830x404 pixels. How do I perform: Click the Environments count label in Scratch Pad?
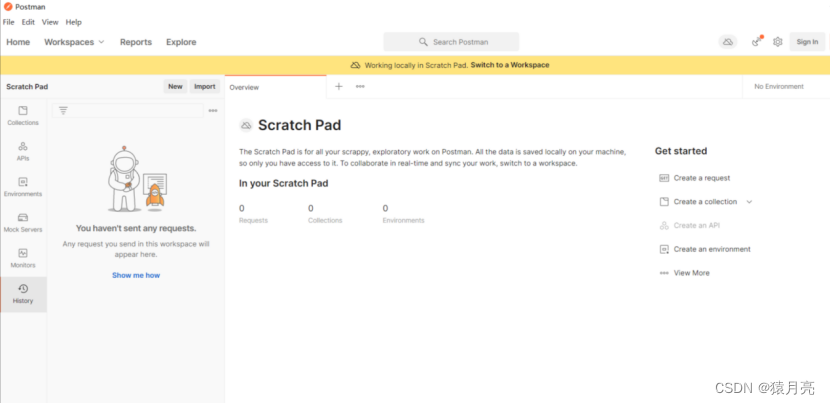click(x=403, y=220)
